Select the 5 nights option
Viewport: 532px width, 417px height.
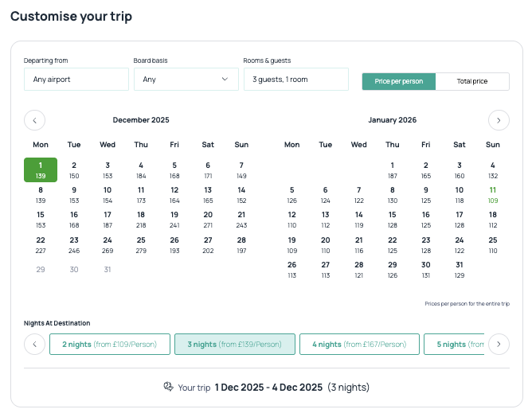tap(455, 344)
